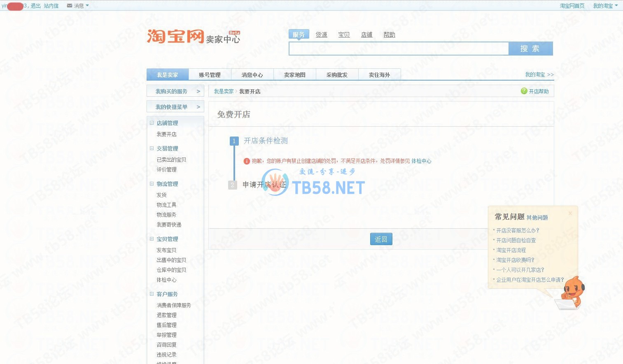Open FAQ 开店问题自检自查
Screen dimensions: 623x364
[x=516, y=240]
